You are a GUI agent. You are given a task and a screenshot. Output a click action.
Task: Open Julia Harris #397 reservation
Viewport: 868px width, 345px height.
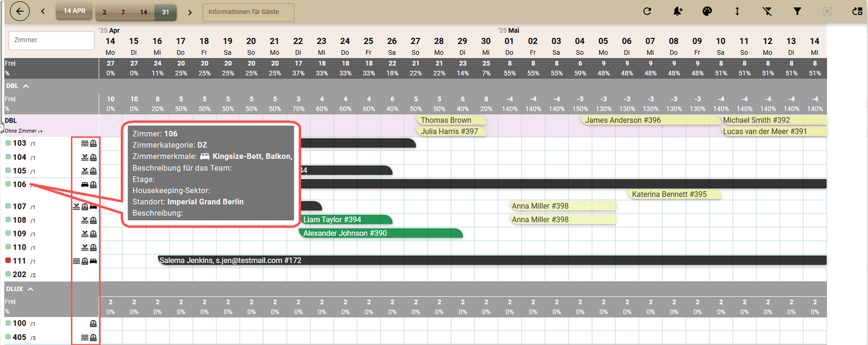pyautogui.click(x=451, y=131)
